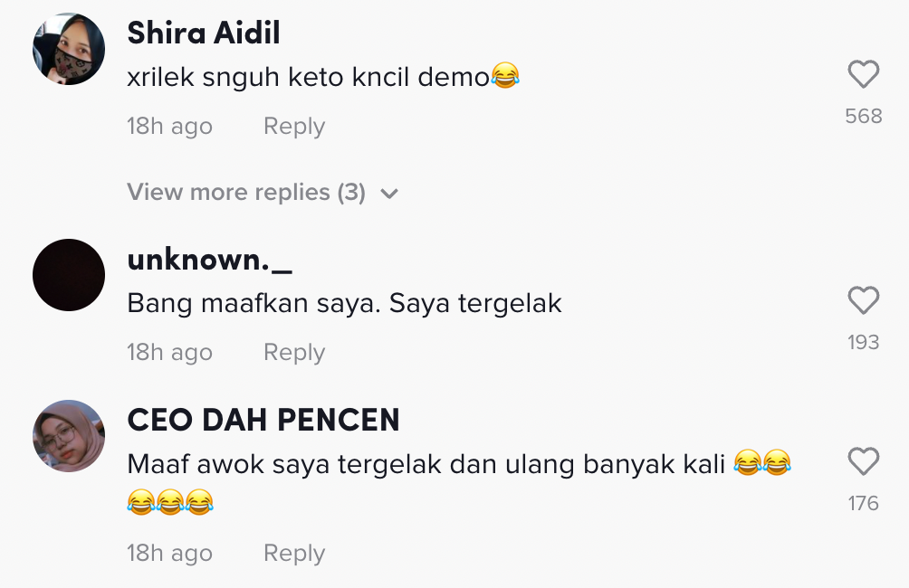Click the 193 likes count
909x588 pixels.
point(863,342)
